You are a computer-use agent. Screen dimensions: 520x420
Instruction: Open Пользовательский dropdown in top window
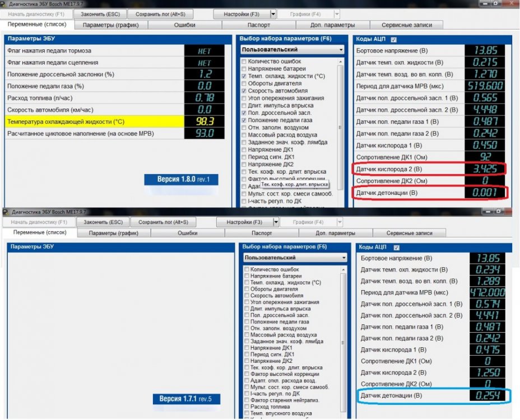(292, 50)
